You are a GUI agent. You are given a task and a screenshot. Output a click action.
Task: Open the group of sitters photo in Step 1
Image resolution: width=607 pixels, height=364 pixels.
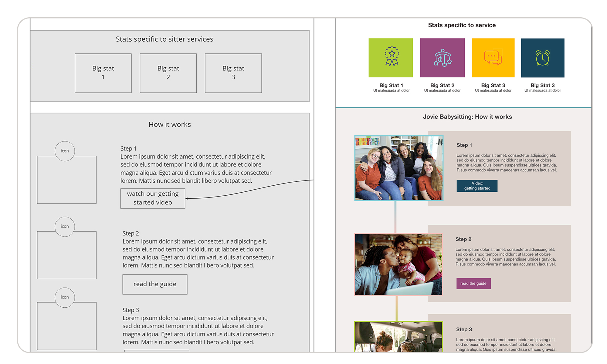[399, 168]
